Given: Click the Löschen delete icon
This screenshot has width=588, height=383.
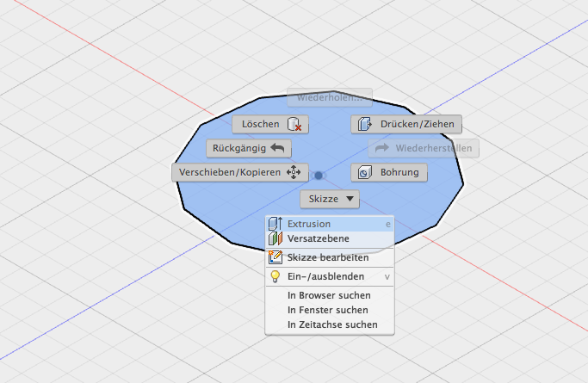Looking at the screenshot, I should [294, 124].
